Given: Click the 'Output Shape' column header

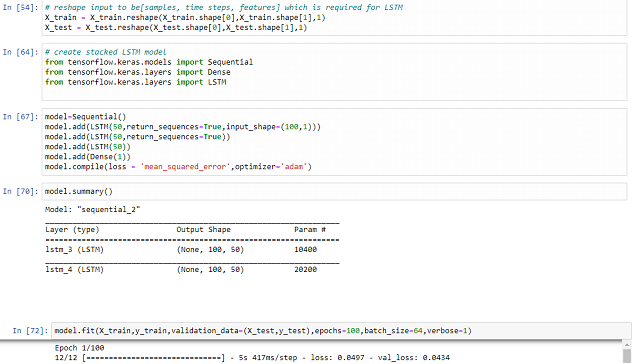Looking at the screenshot, I should tap(204, 229).
